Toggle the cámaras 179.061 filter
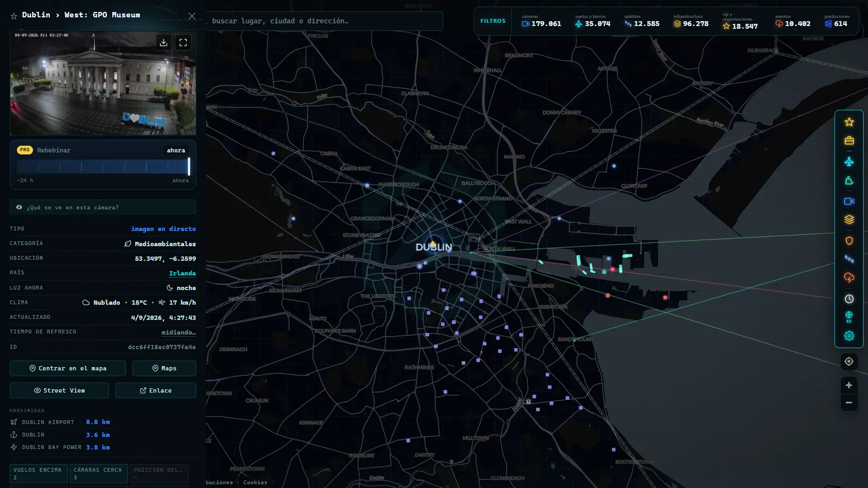Screen dimensions: 868x488 (541, 21)
